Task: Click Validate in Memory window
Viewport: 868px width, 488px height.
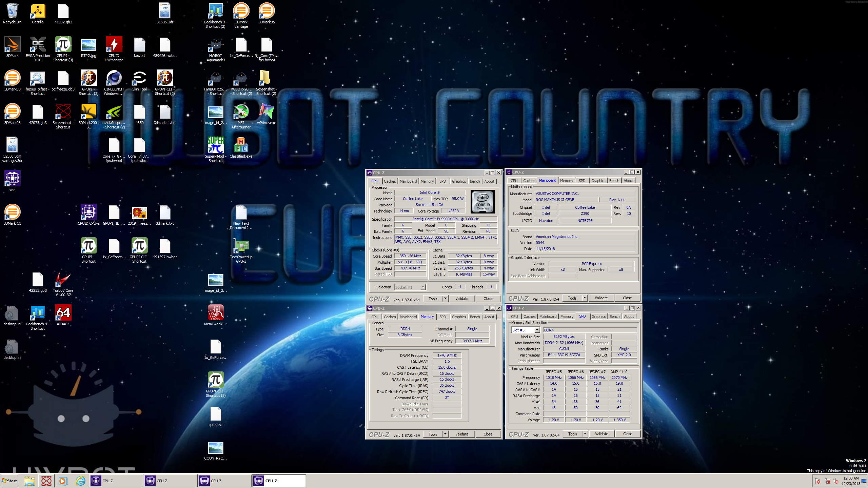Action: pyautogui.click(x=461, y=434)
